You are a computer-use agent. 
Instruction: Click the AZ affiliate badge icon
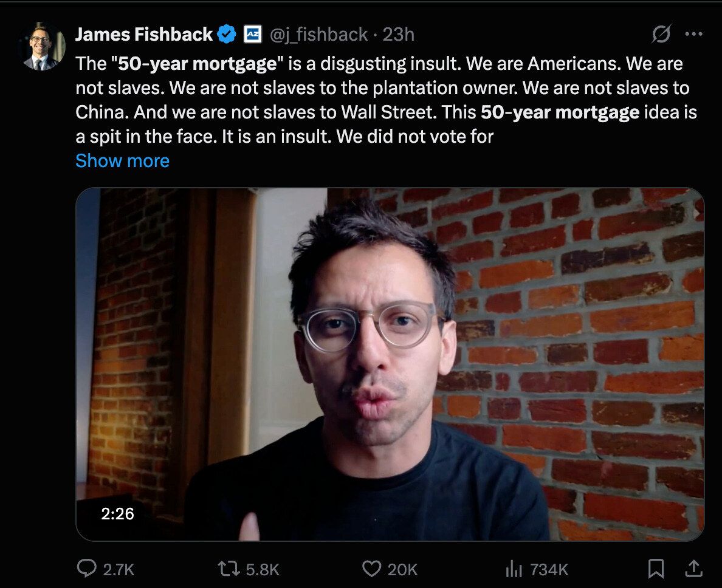click(252, 34)
